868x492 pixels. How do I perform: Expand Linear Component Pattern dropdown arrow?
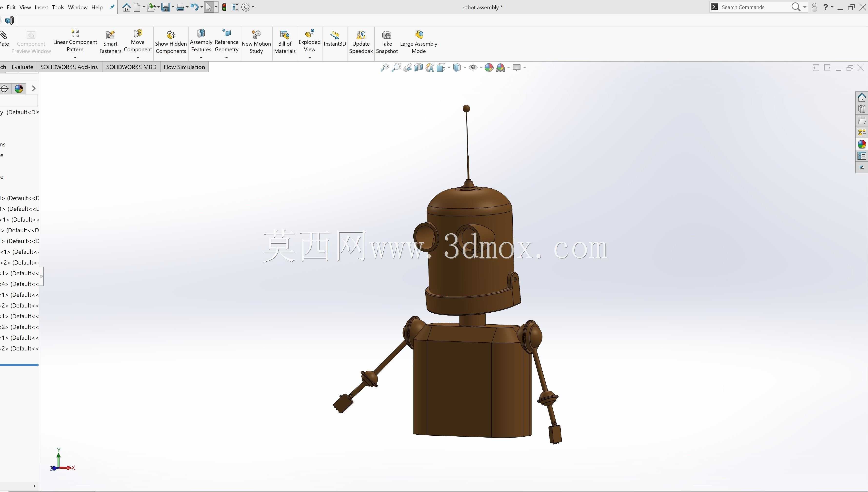tap(75, 57)
